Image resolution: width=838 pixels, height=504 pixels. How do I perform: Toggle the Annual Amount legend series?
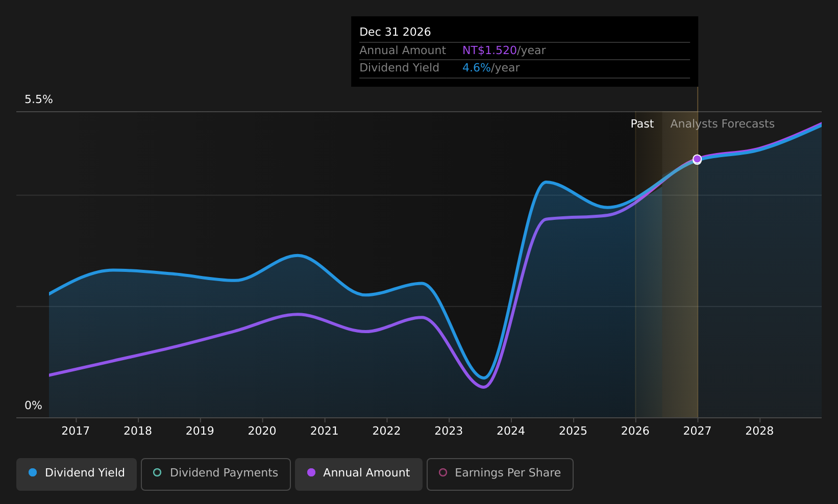tap(359, 474)
